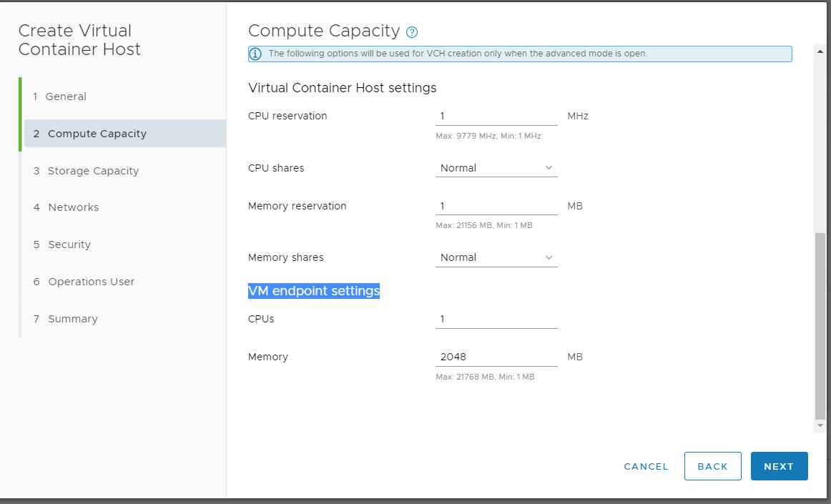Click the CPU reservation label
Screen dimensions: 831x504
click(287, 116)
